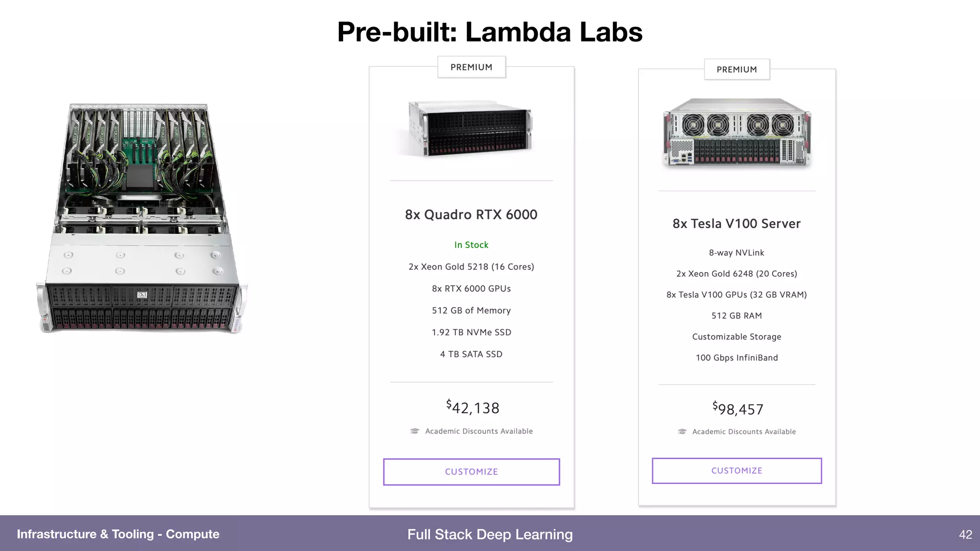Image resolution: width=980 pixels, height=551 pixels.
Task: Click the Pre-built: Lambda Labs heading
Action: [490, 32]
